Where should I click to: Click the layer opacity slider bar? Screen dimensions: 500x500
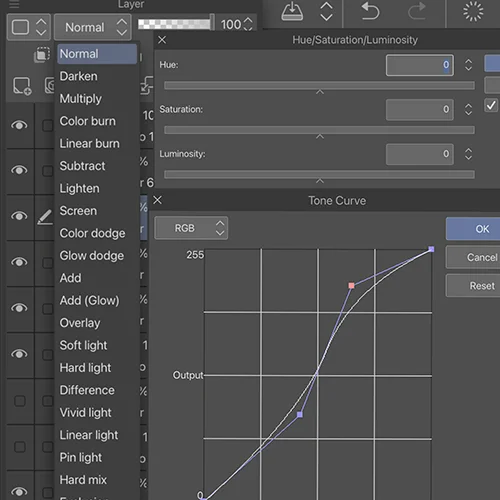(x=176, y=24)
